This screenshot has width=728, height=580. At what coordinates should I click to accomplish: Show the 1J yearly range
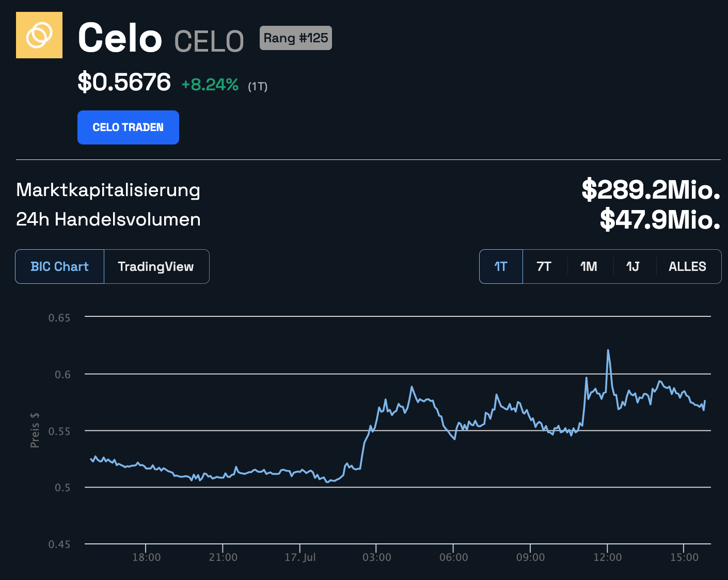(x=633, y=267)
